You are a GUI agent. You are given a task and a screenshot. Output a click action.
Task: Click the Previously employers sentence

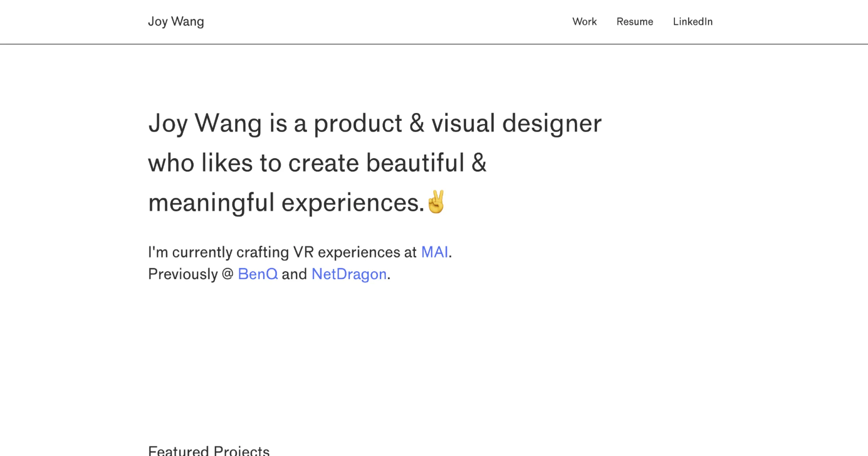coord(269,274)
